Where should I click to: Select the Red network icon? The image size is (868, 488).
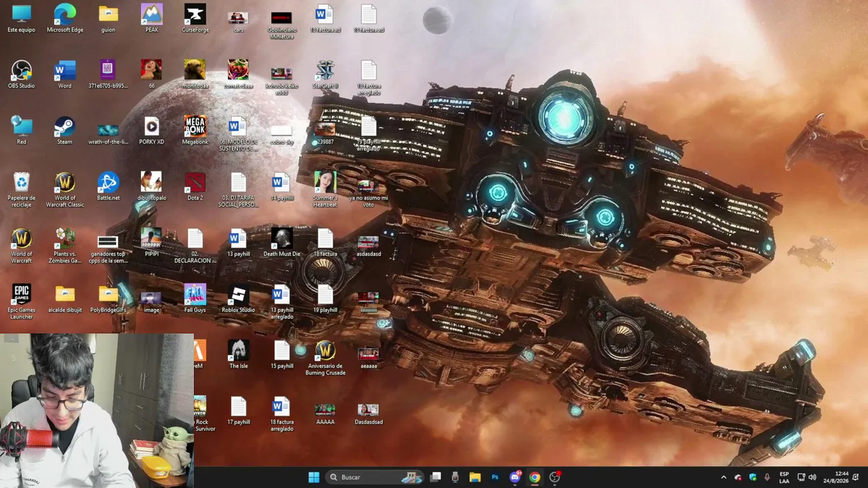coord(22,130)
